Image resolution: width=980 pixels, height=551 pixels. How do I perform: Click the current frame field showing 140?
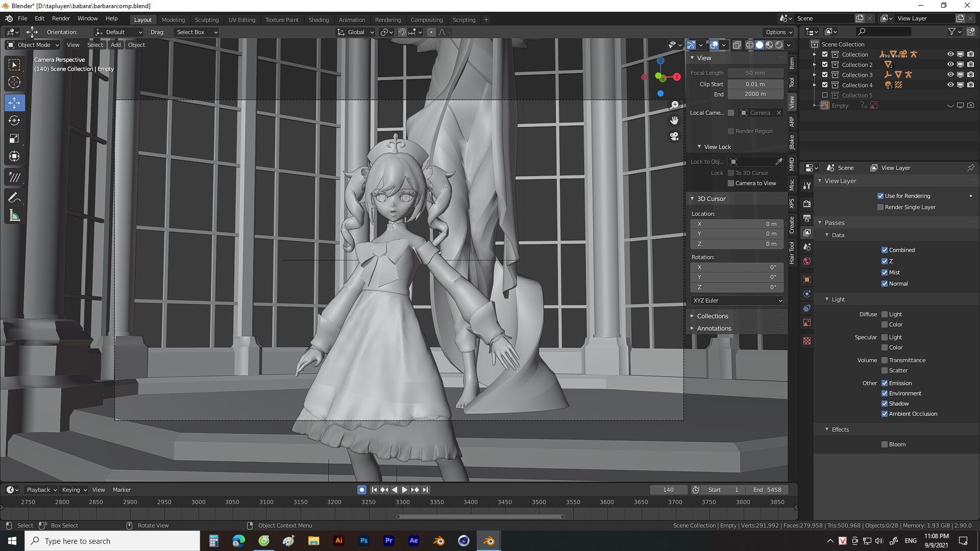tap(669, 490)
